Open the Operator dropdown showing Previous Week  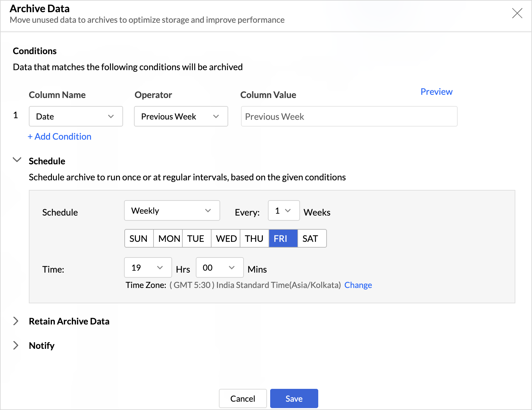tap(181, 117)
